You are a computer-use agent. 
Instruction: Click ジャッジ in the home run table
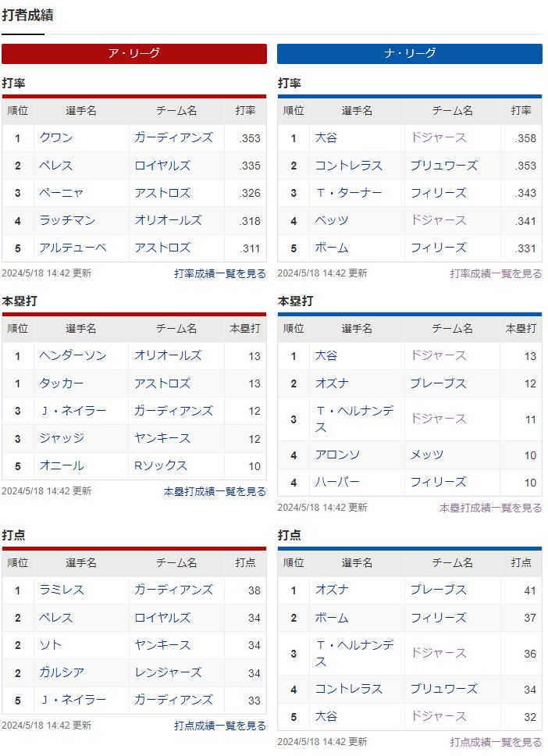point(62,438)
